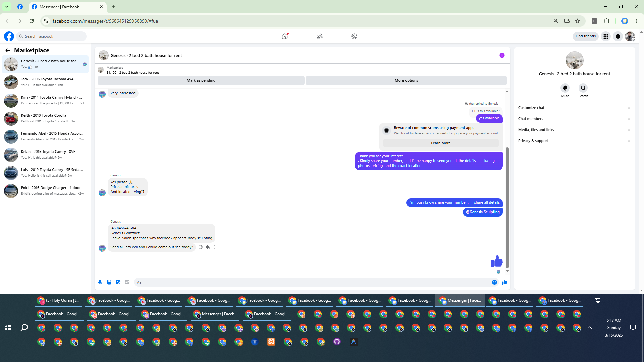The width and height of the screenshot is (644, 362).
Task: Click the attach file icon
Action: click(109, 282)
